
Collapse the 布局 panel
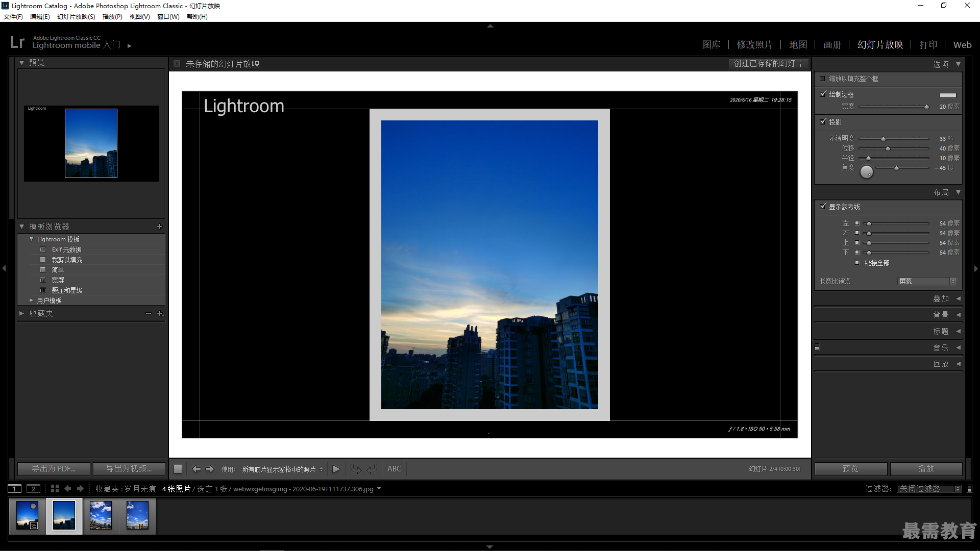point(958,192)
